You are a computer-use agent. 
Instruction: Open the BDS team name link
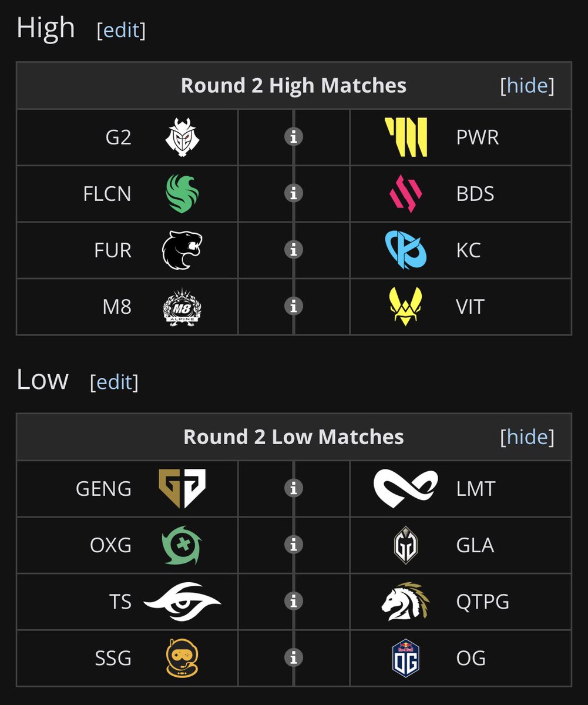pos(475,193)
